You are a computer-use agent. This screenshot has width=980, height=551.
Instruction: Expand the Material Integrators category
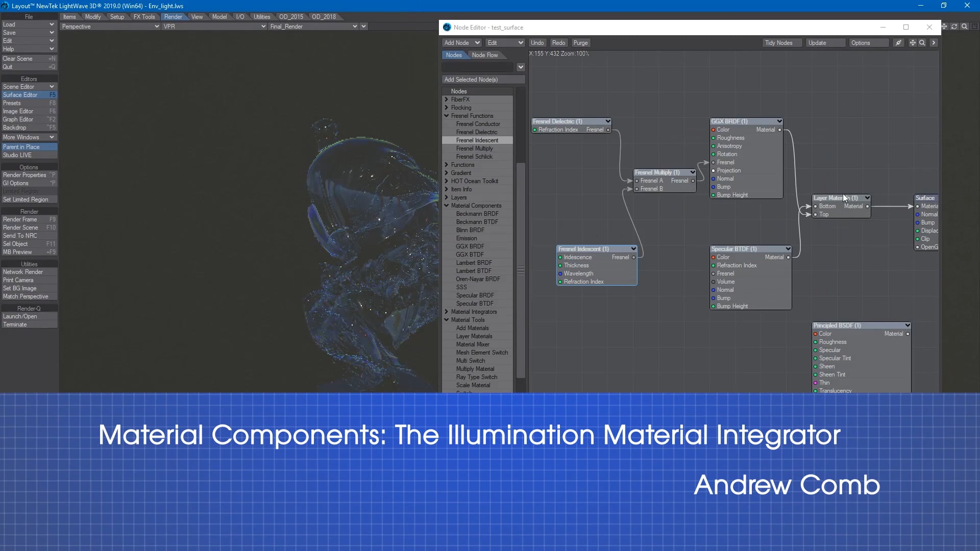point(447,312)
